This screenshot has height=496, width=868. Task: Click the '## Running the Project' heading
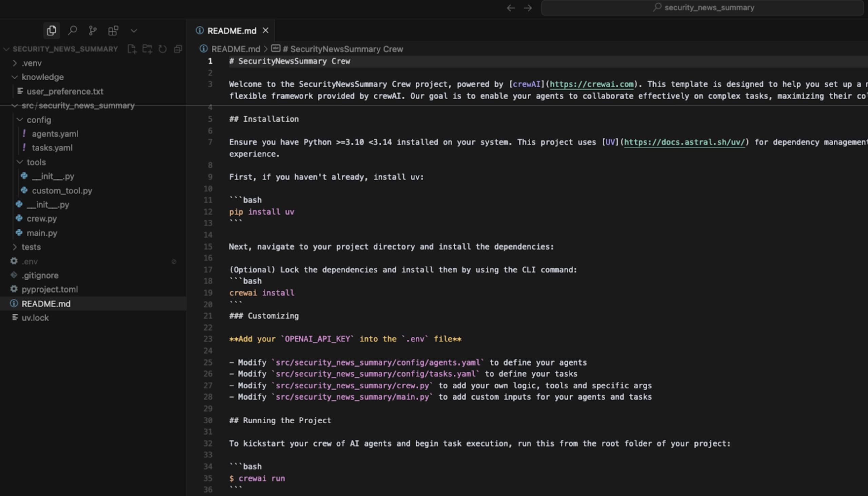tap(280, 420)
